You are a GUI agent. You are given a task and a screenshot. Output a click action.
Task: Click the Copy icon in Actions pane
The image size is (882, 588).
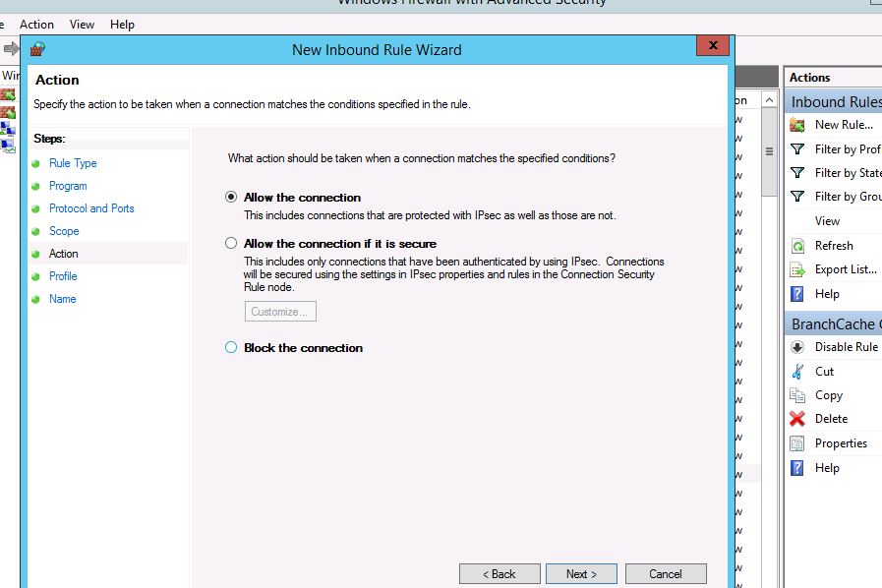click(x=797, y=395)
